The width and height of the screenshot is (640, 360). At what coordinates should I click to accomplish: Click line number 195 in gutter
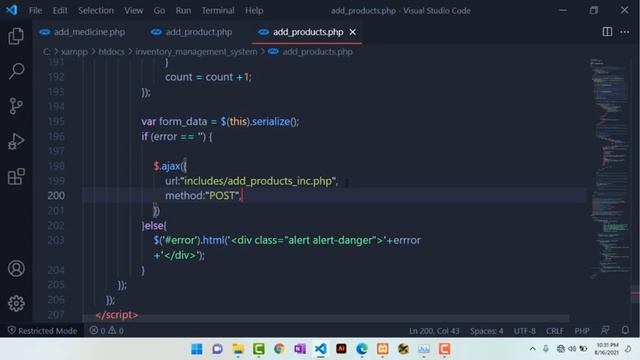point(56,122)
